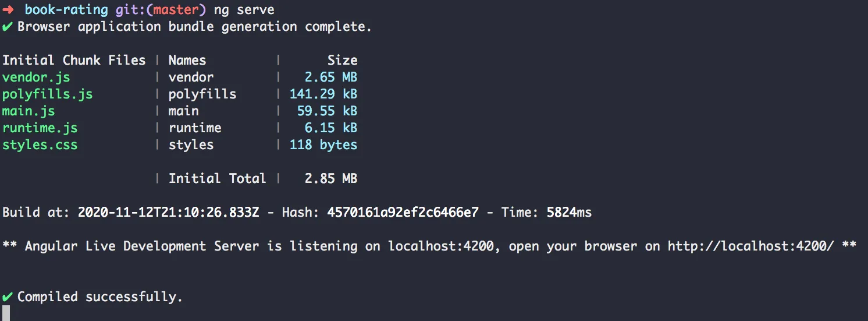Click on main.js in chunk list

click(29, 111)
